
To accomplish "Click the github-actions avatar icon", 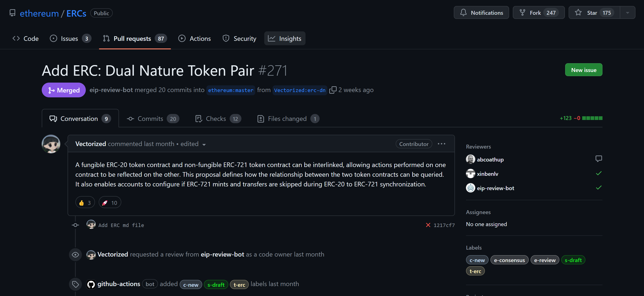I will pyautogui.click(x=91, y=284).
